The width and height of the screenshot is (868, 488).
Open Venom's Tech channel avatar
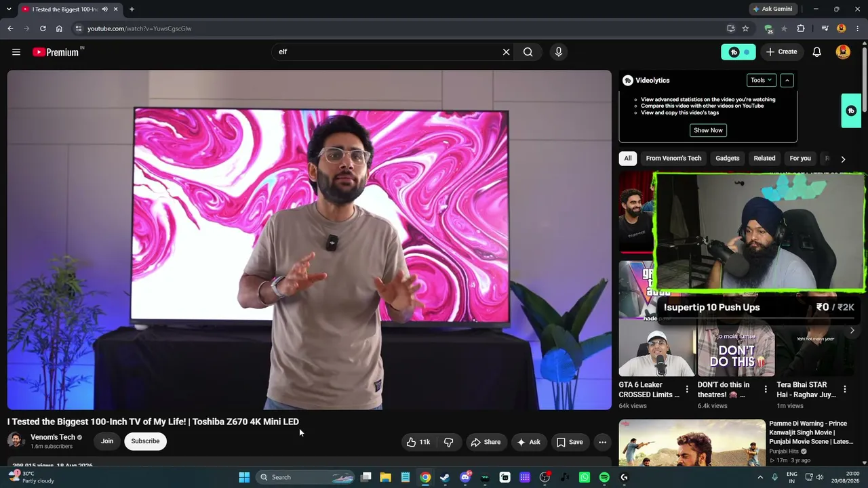click(15, 441)
